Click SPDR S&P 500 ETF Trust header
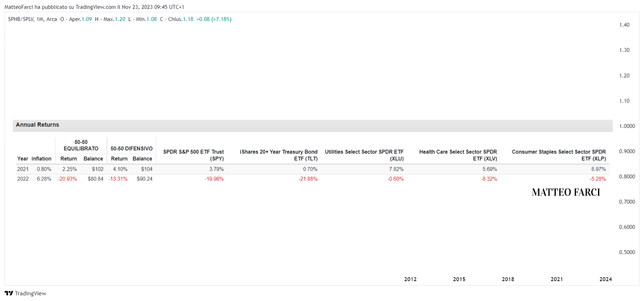 pos(193,155)
